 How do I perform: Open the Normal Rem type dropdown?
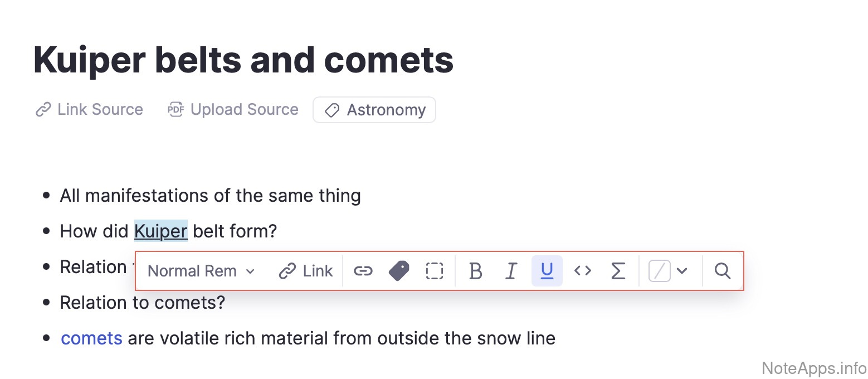pos(201,271)
